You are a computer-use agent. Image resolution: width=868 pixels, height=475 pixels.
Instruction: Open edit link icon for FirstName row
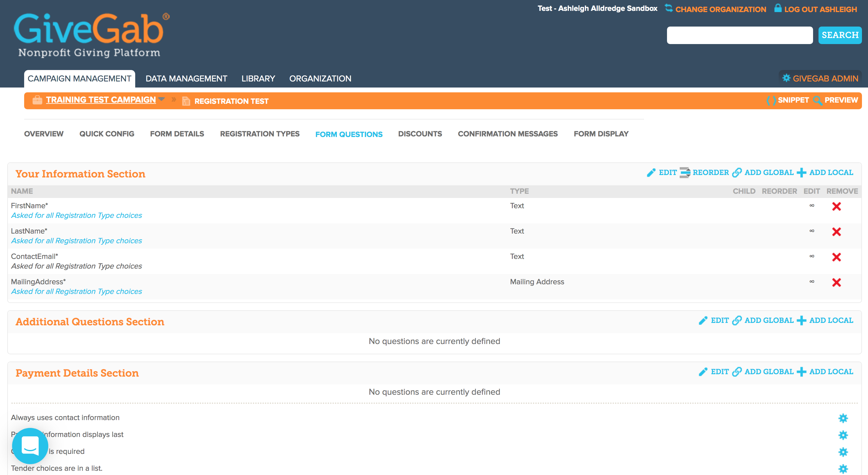pyautogui.click(x=812, y=206)
